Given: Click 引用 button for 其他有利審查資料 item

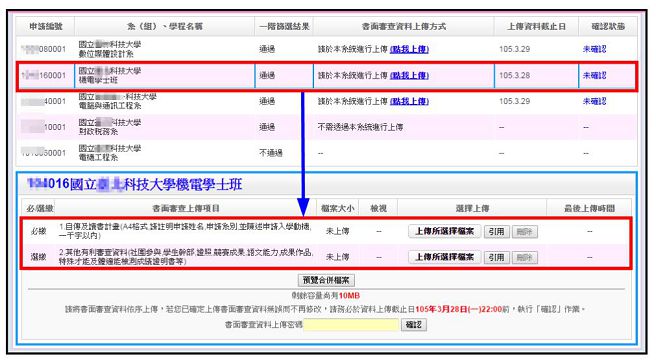Looking at the screenshot, I should (x=497, y=257).
